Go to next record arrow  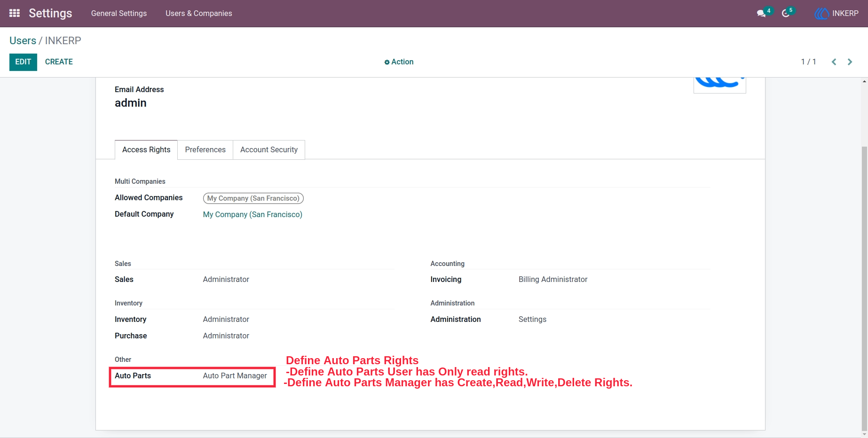(850, 62)
